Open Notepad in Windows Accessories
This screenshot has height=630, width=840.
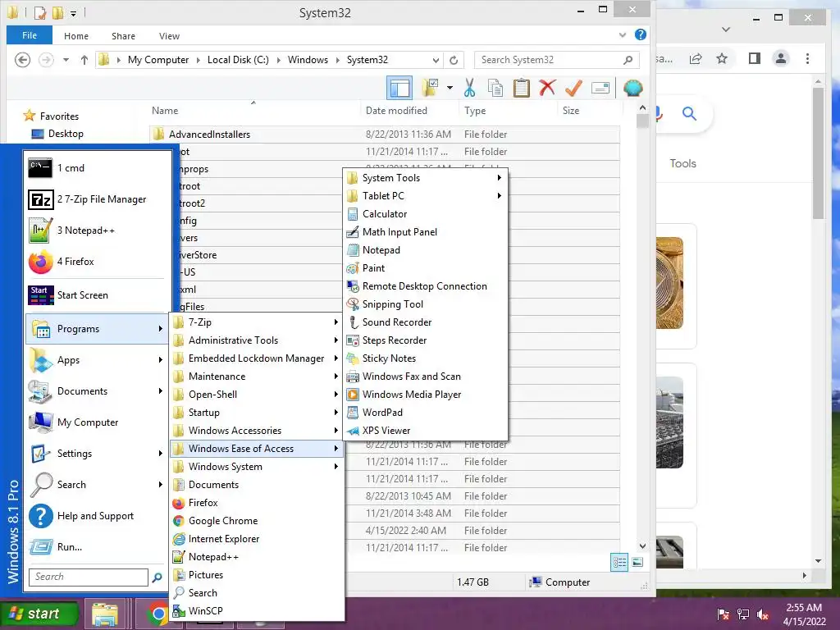click(426, 250)
